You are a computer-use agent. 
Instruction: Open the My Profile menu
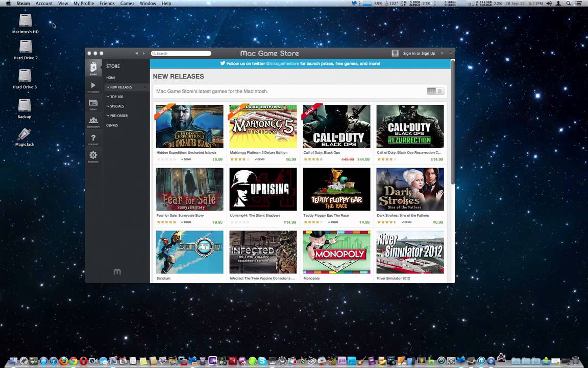tap(84, 4)
